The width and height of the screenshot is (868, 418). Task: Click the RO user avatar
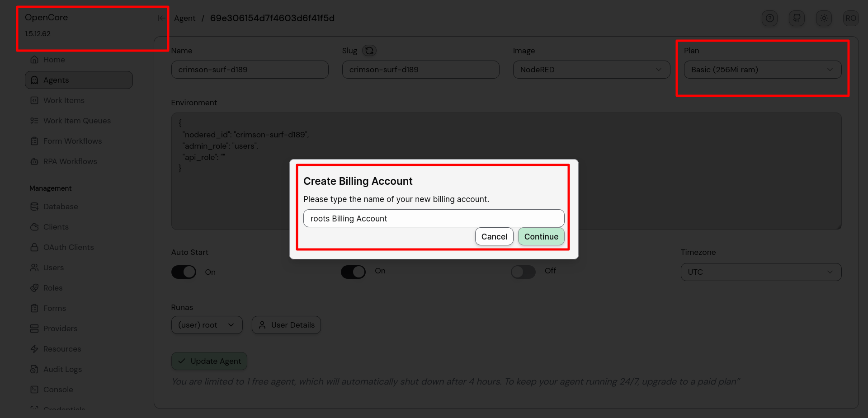[x=850, y=18]
